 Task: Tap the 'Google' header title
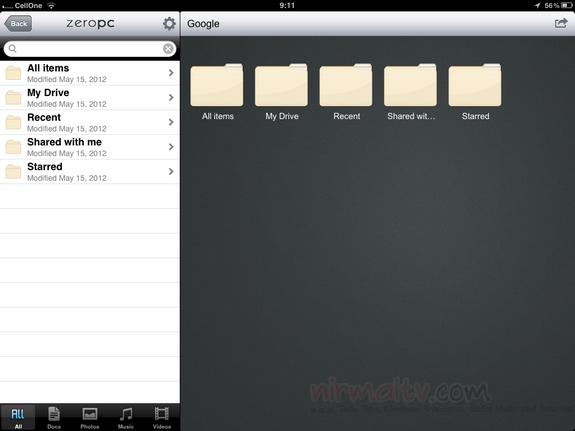203,24
